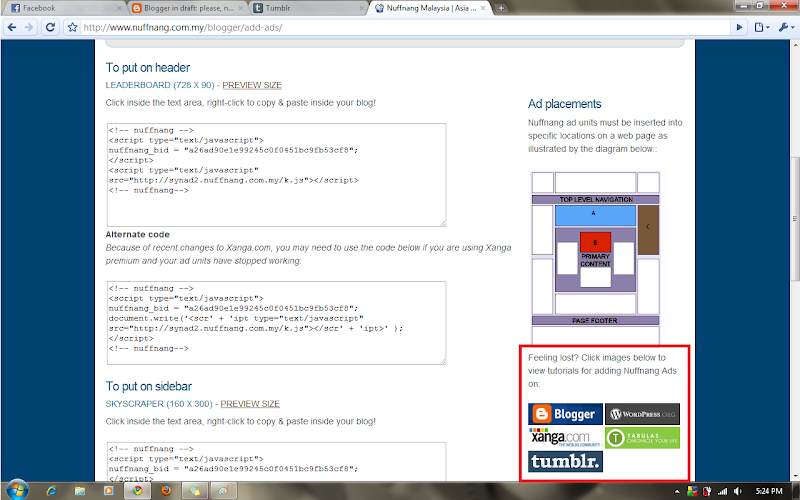Click the PAGE FOOTER bar in diagram

(595, 320)
